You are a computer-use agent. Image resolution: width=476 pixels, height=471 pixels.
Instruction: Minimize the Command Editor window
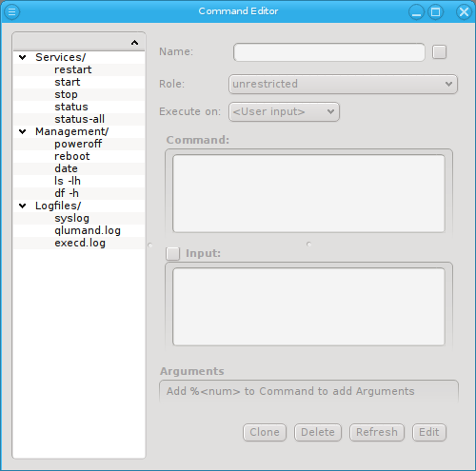point(416,12)
